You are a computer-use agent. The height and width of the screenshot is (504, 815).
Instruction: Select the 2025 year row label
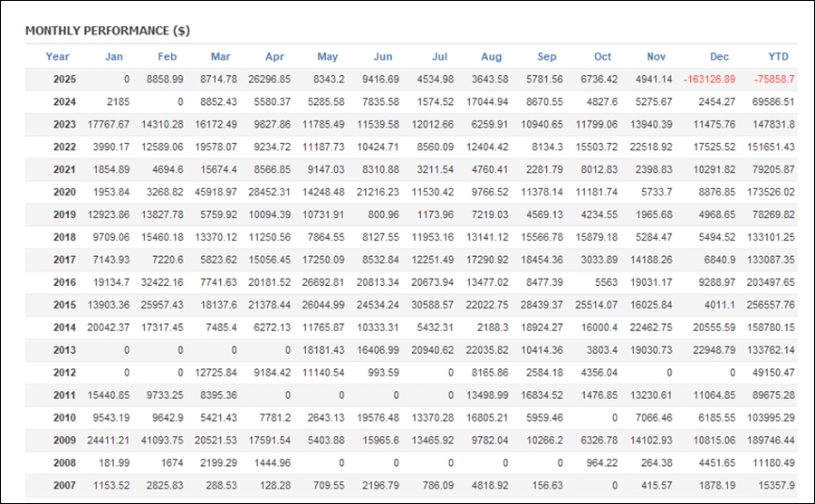tap(64, 80)
